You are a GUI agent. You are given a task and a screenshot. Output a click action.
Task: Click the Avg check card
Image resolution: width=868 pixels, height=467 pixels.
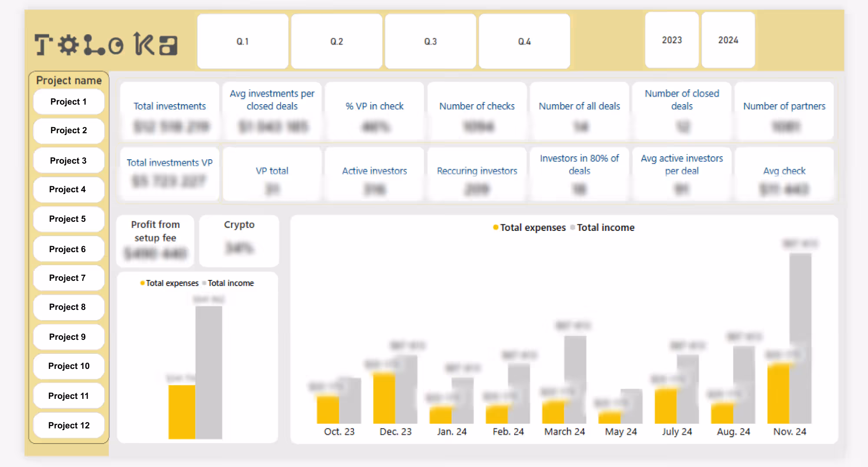click(784, 174)
